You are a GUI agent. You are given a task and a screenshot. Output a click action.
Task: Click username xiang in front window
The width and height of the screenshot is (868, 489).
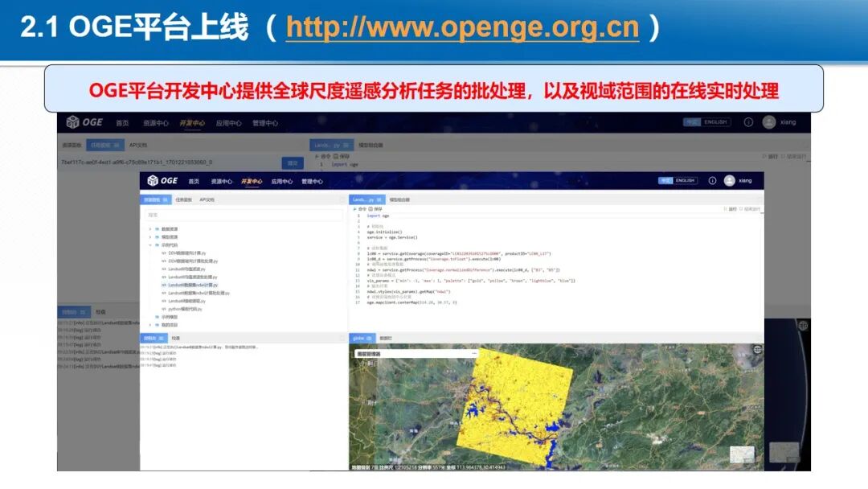tap(745, 180)
